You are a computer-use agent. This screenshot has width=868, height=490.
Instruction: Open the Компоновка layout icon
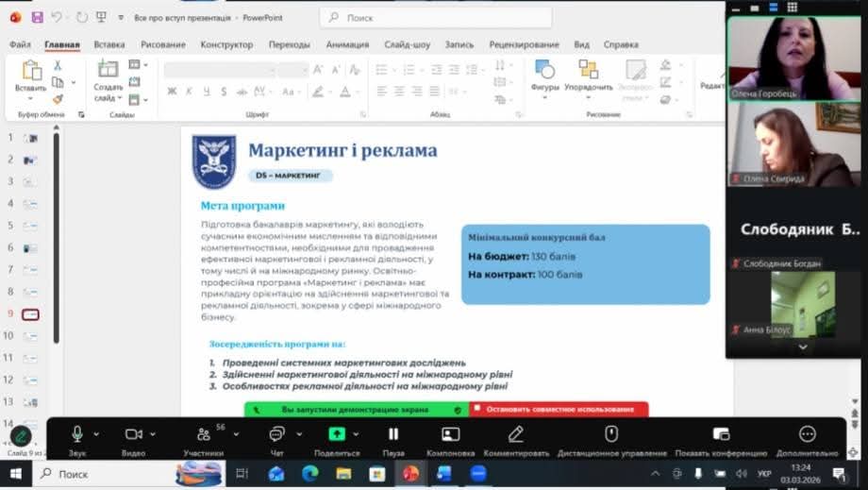(451, 433)
